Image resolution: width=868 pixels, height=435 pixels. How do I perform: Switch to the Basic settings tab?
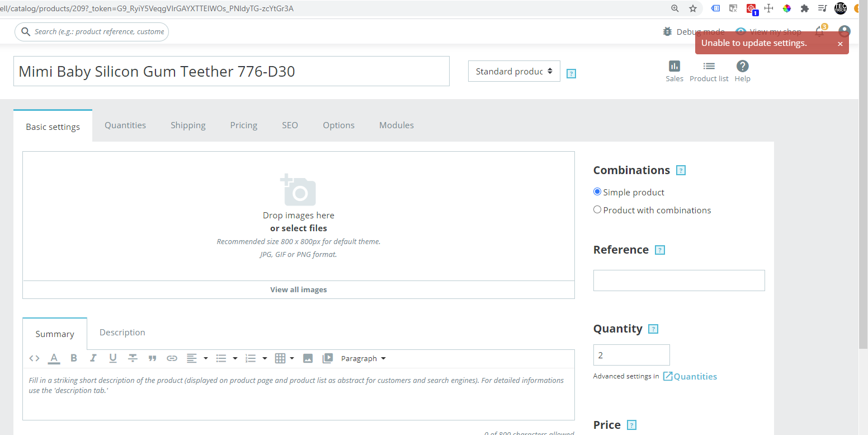point(53,127)
